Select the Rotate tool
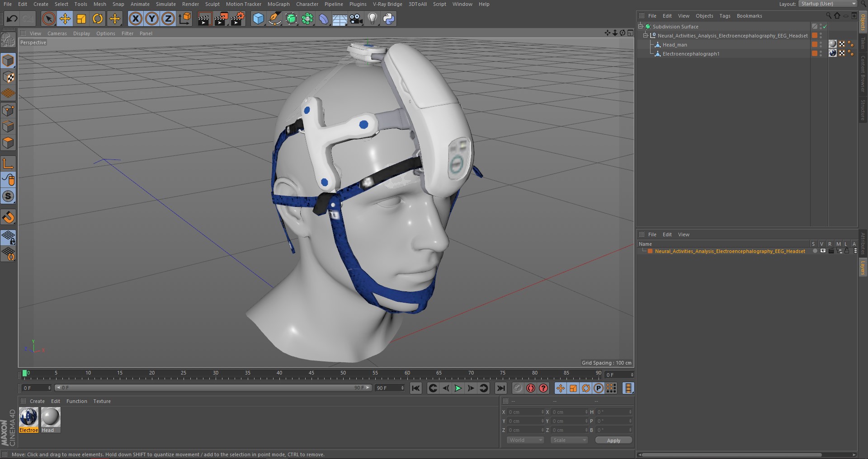The width and height of the screenshot is (868, 459). click(98, 19)
